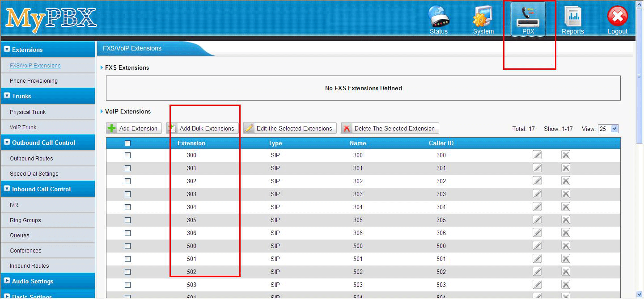Check the box for extension 500
This screenshot has height=299, width=644.
pos(127,246)
